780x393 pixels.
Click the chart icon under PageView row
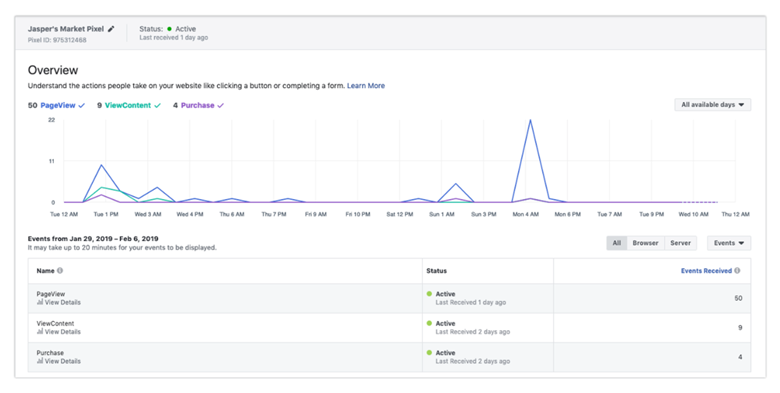[x=40, y=302]
